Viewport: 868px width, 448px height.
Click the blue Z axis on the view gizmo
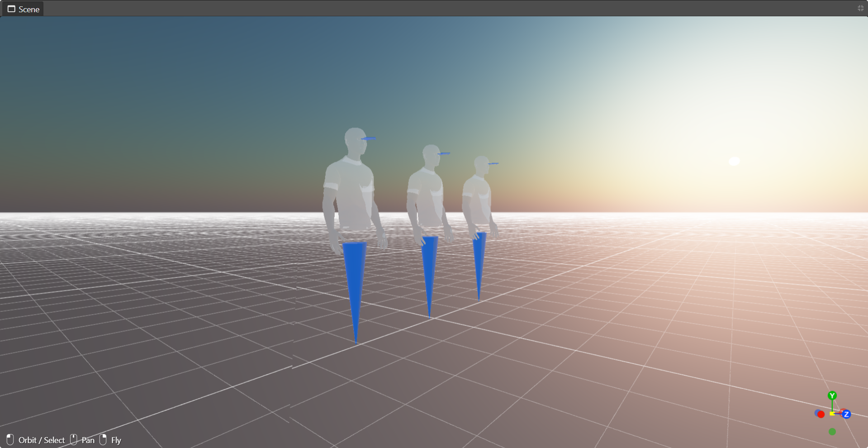[846, 414]
